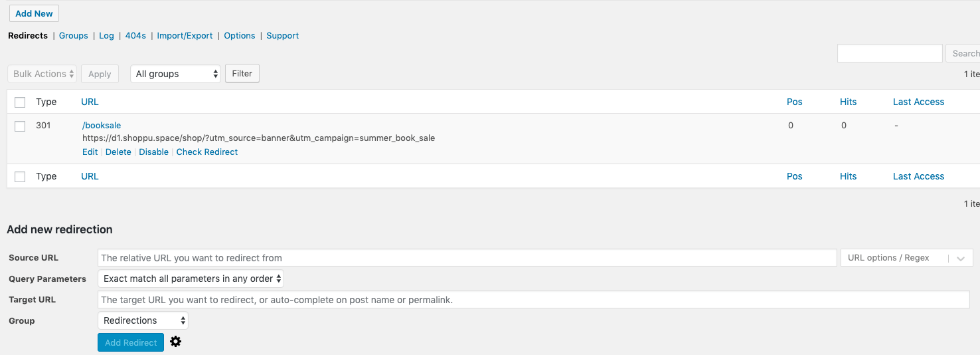This screenshot has width=980, height=355.
Task: Open the All groups filter dropdown
Action: 175,74
